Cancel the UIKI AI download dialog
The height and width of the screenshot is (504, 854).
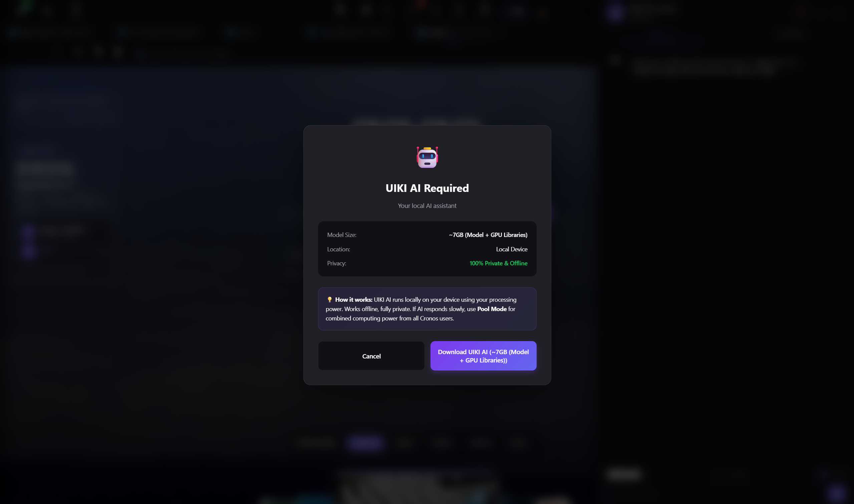371,356
